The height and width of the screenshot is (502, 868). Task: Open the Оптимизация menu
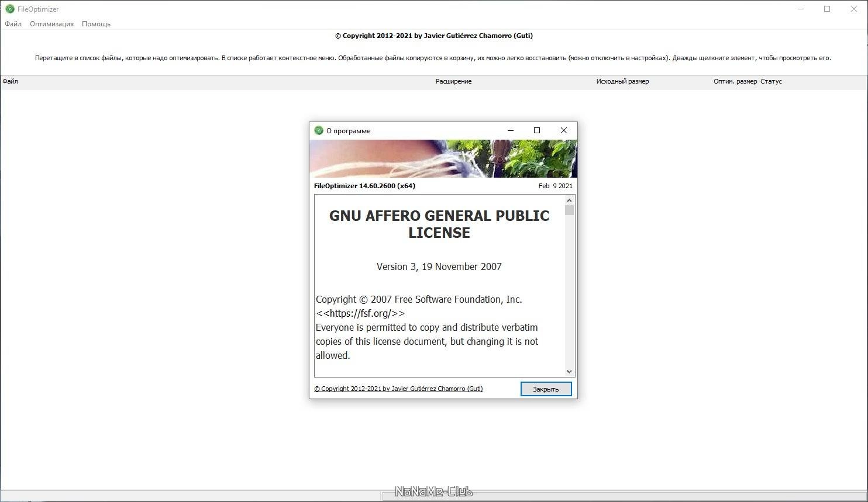pyautogui.click(x=51, y=24)
